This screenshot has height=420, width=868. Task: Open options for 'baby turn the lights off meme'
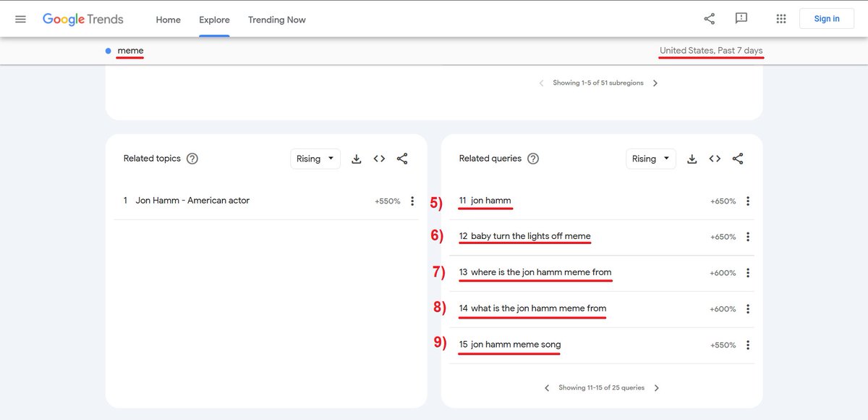[748, 237]
